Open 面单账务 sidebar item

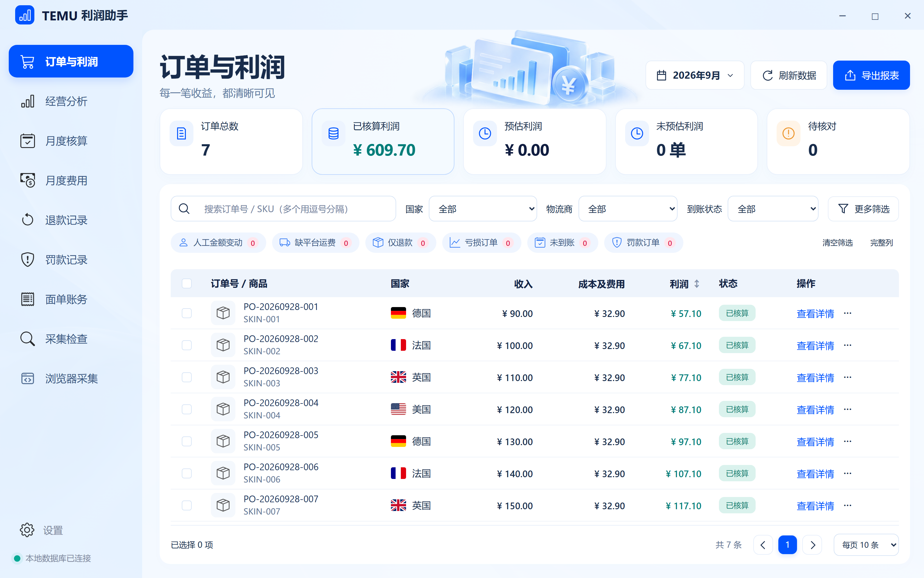pos(71,299)
